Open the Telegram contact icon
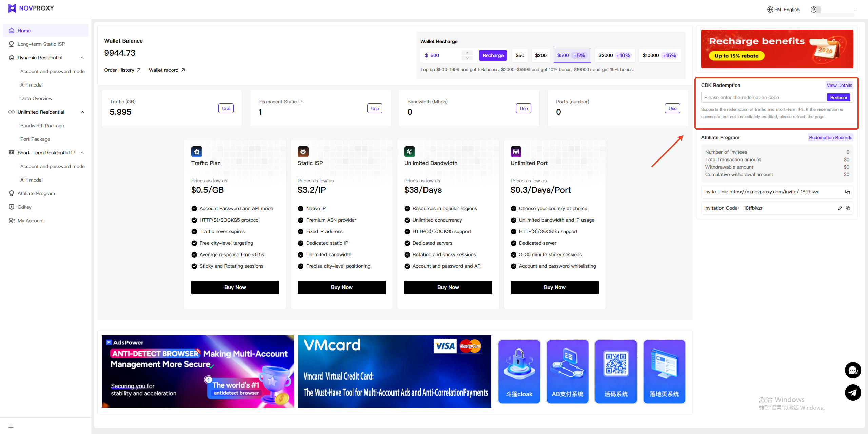The height and width of the screenshot is (434, 868). 852,393
